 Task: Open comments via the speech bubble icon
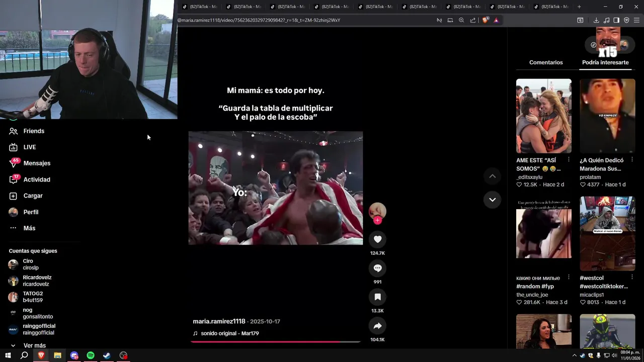[x=377, y=268]
